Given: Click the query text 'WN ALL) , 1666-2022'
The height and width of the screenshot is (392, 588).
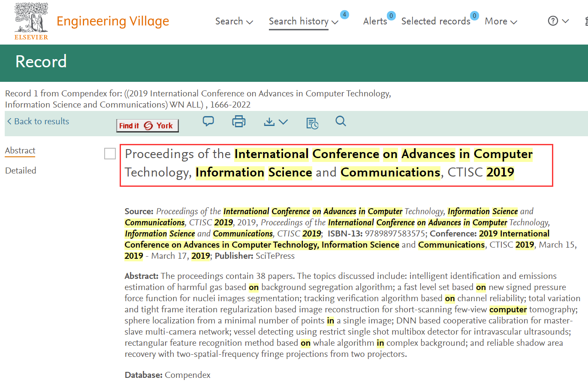Looking at the screenshot, I should [x=210, y=105].
